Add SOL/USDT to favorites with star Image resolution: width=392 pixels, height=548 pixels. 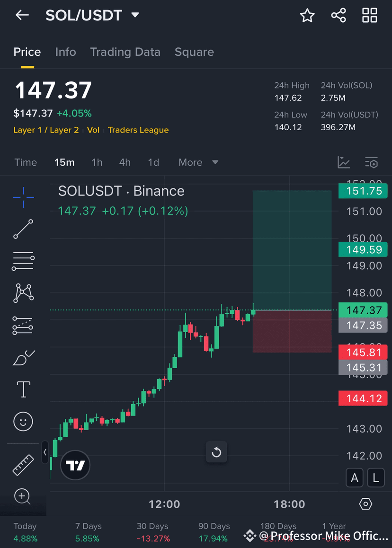click(307, 15)
